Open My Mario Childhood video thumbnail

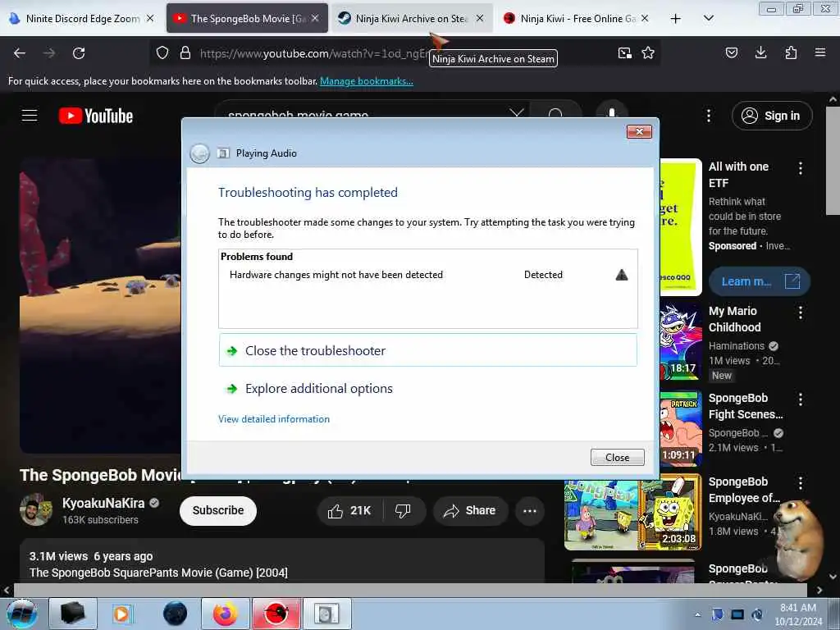point(680,341)
